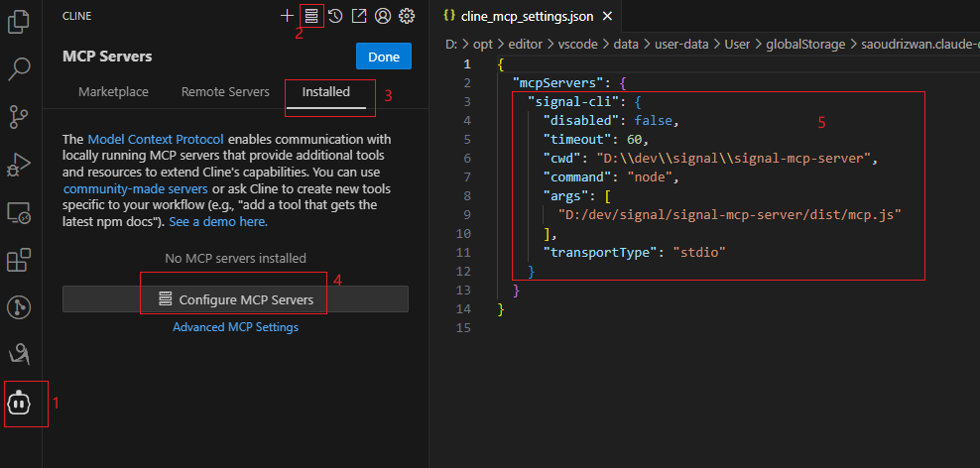Open the Run and Debug view
980x468 pixels.
[19, 165]
